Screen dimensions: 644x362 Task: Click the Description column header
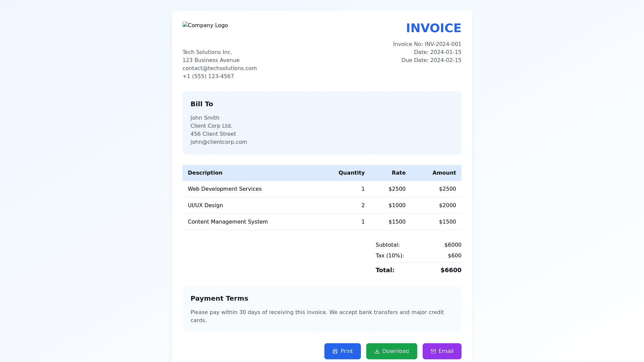(x=205, y=173)
